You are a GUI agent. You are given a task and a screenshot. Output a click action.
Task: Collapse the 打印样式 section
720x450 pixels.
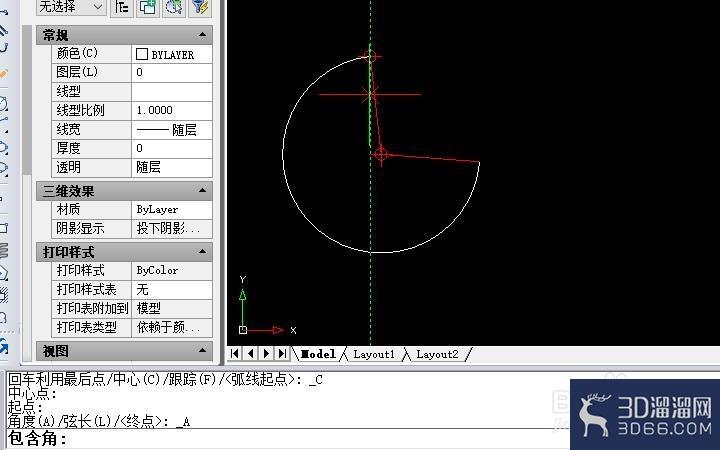click(202, 252)
